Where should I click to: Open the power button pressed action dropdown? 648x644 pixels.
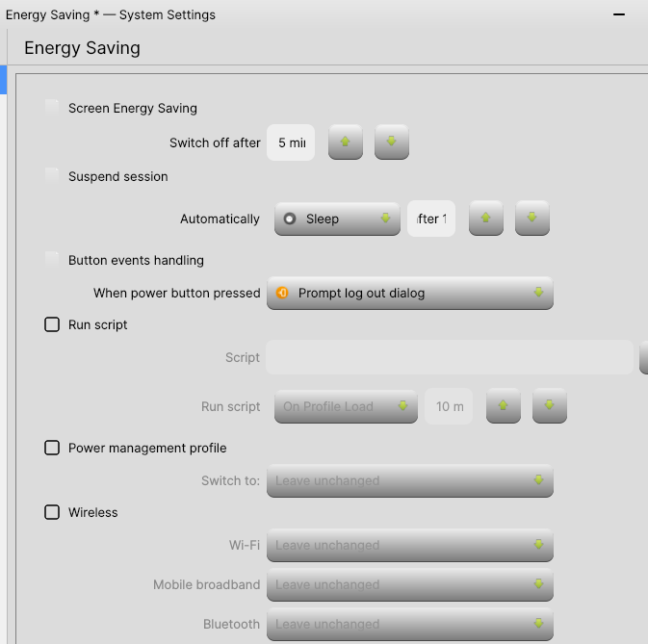pyautogui.click(x=409, y=293)
